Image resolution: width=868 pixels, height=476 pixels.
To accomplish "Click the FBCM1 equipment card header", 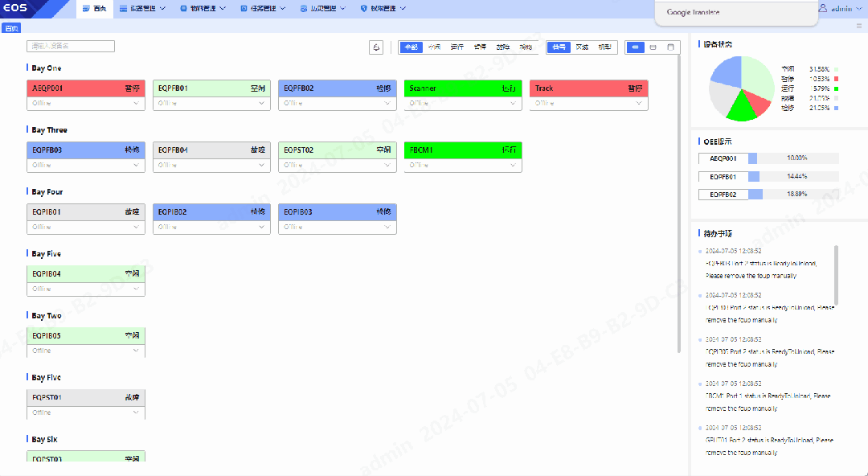I will (x=463, y=150).
